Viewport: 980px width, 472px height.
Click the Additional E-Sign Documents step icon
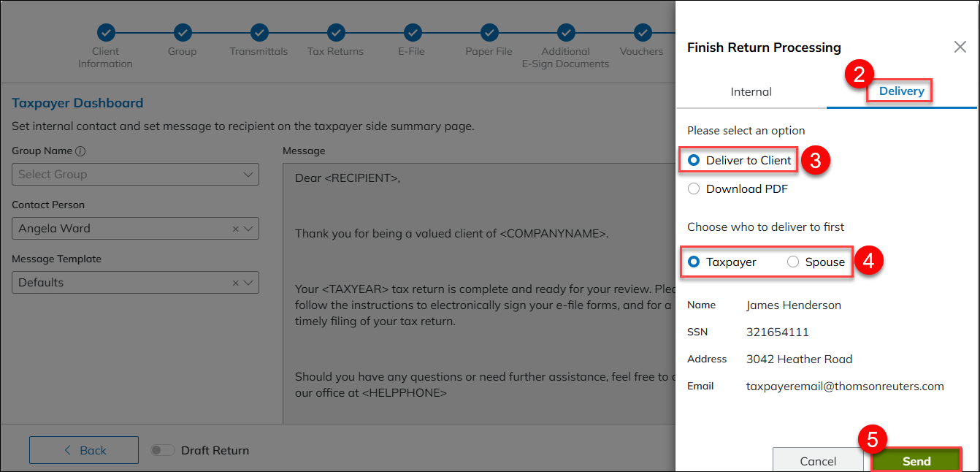pyautogui.click(x=566, y=32)
